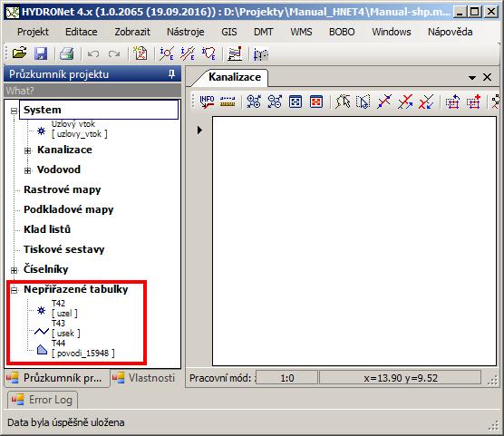Select the polygon selection arrow tool
Viewport: 504px width, 436px height.
[x=343, y=102]
